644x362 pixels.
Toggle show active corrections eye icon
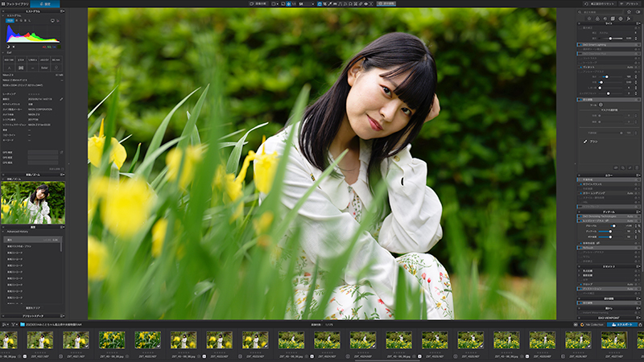638,12
